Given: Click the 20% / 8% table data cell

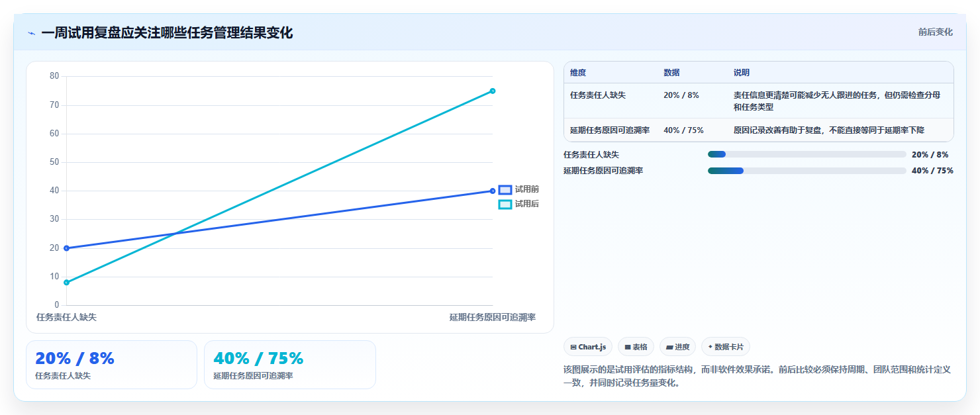Looking at the screenshot, I should click(x=681, y=95).
